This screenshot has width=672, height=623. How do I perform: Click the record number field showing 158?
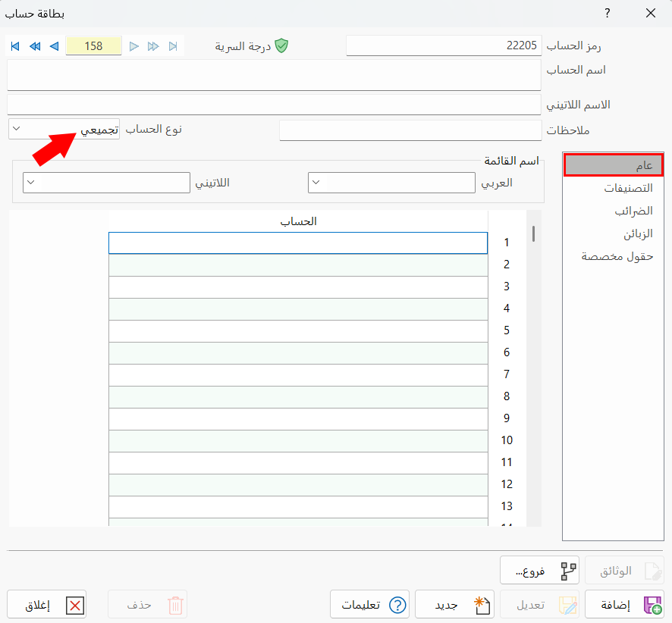click(x=93, y=46)
